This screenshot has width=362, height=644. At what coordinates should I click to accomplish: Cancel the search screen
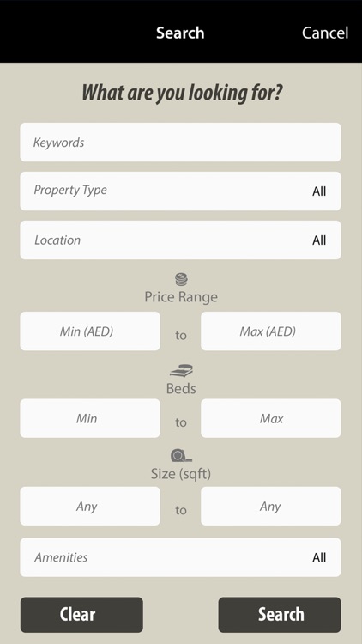pos(325,33)
